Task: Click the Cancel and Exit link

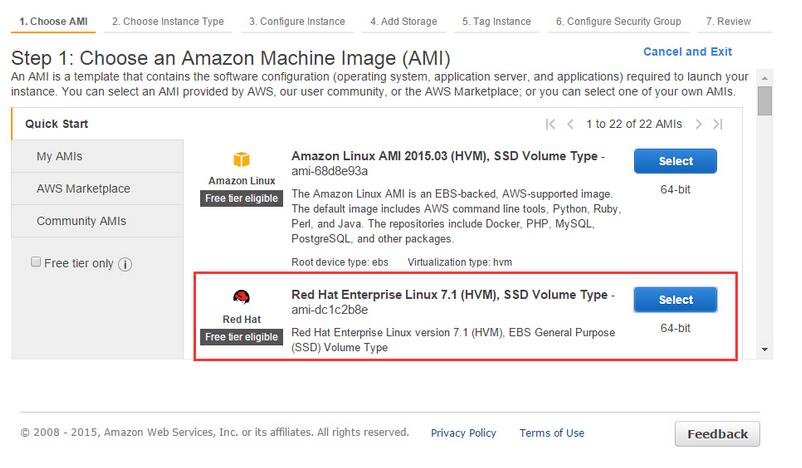Action: (x=687, y=52)
